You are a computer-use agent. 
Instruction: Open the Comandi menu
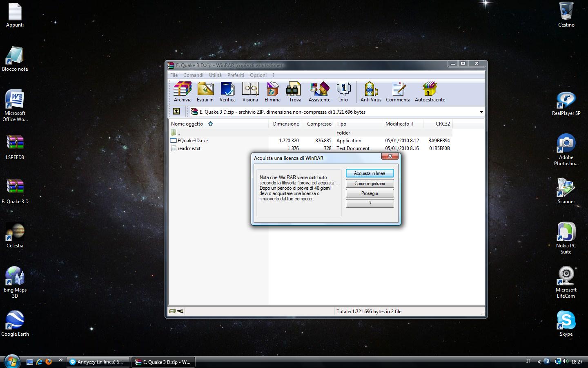(x=193, y=75)
